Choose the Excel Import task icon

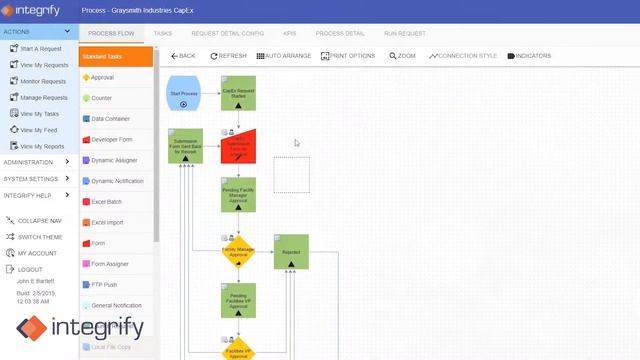point(86,222)
